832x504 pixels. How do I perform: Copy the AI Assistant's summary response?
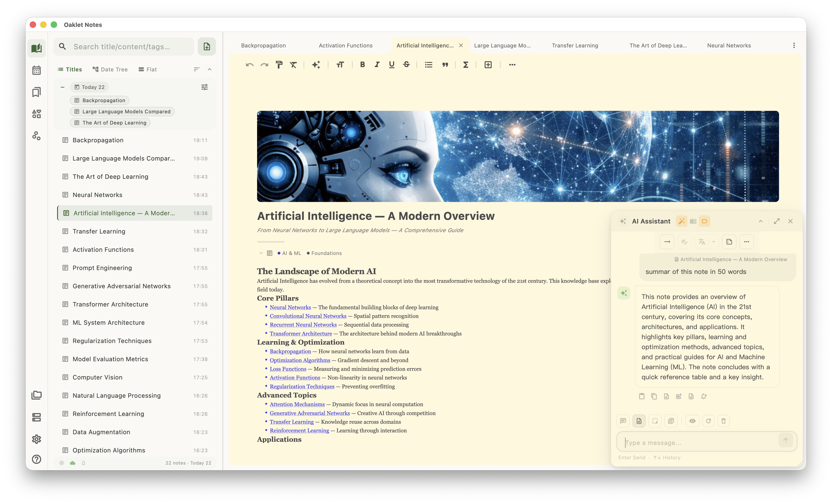pyautogui.click(x=654, y=396)
